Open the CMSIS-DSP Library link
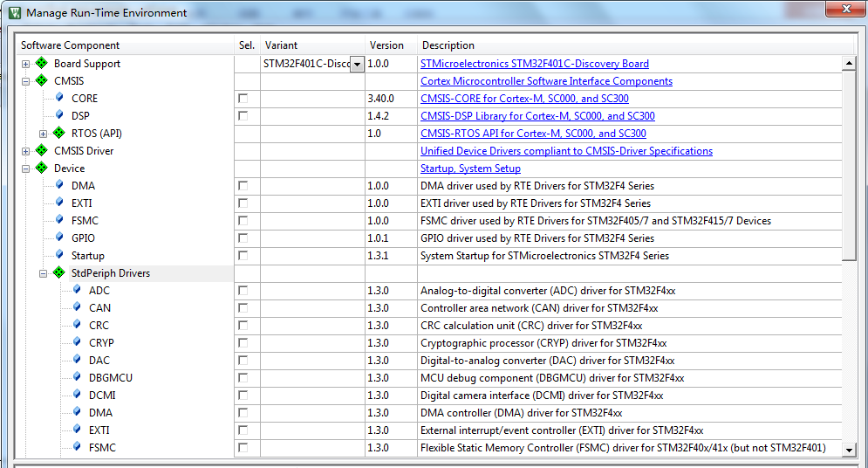Viewport: 868px width, 468px height. point(537,116)
